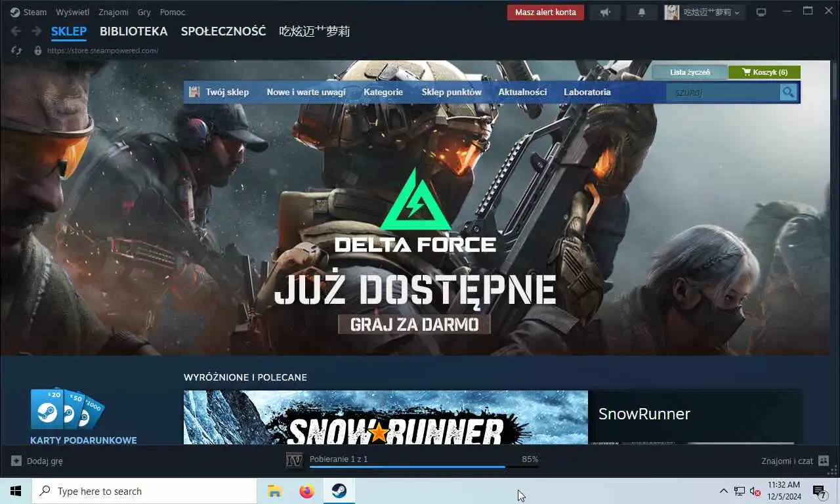
Task: Click the red Masz alert konta button
Action: pos(545,12)
